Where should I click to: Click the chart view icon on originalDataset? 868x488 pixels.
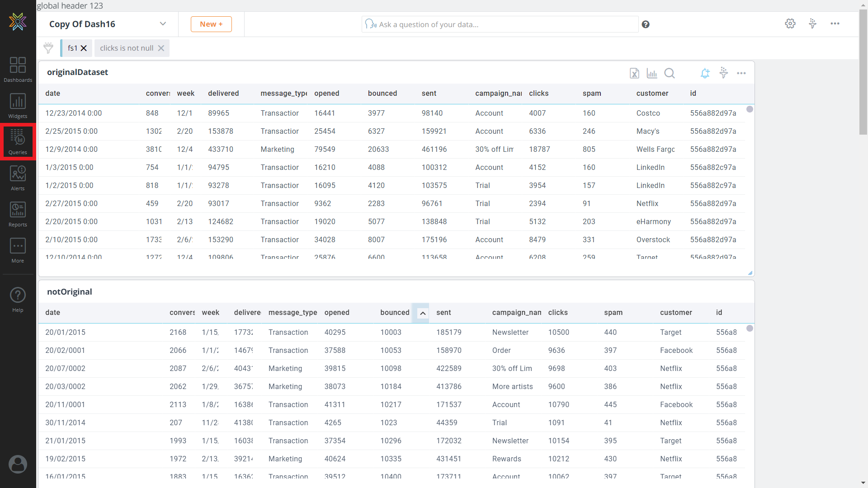point(651,73)
